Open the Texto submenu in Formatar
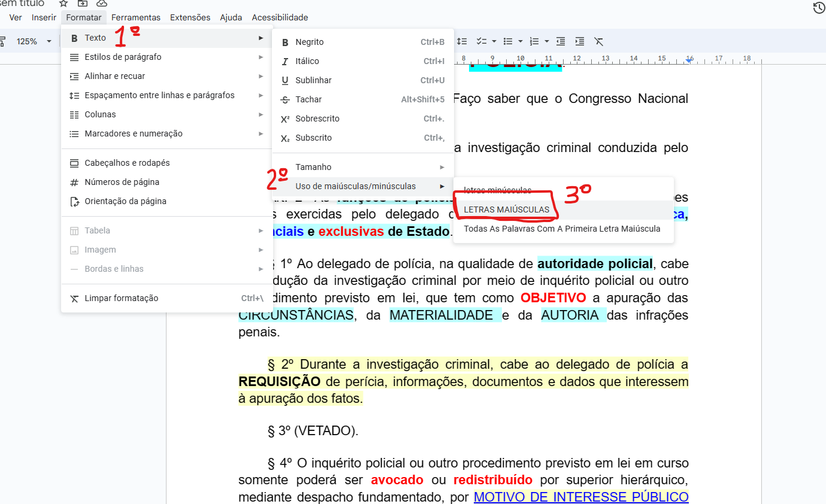This screenshot has height=504, width=826. pyautogui.click(x=167, y=38)
